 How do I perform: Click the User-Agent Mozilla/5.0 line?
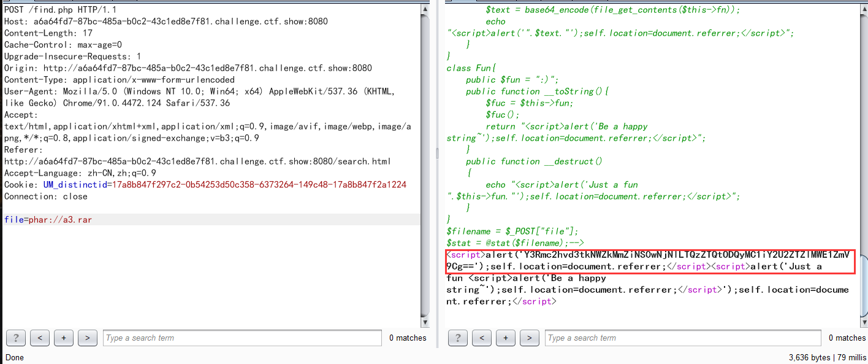click(x=199, y=91)
